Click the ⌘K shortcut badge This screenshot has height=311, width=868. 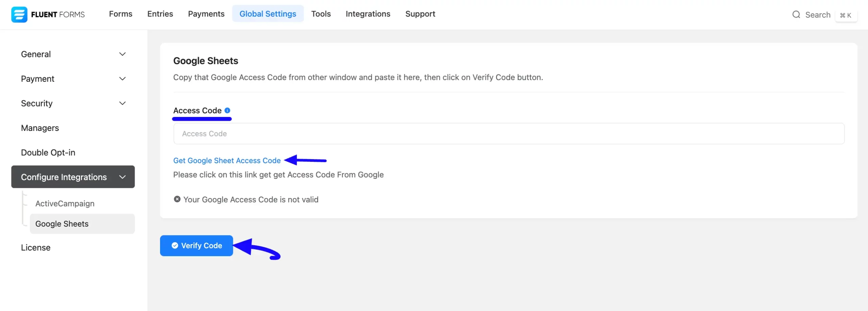[x=846, y=15]
